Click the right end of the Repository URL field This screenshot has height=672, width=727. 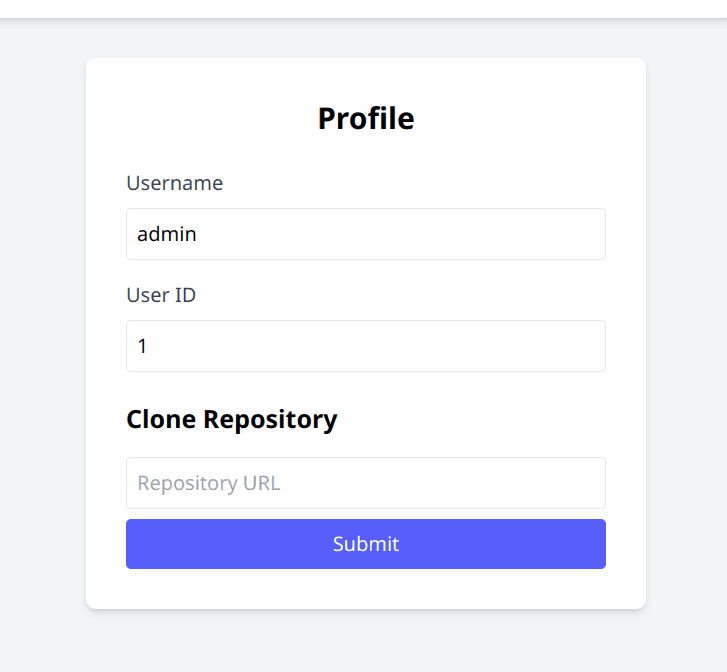[590, 483]
